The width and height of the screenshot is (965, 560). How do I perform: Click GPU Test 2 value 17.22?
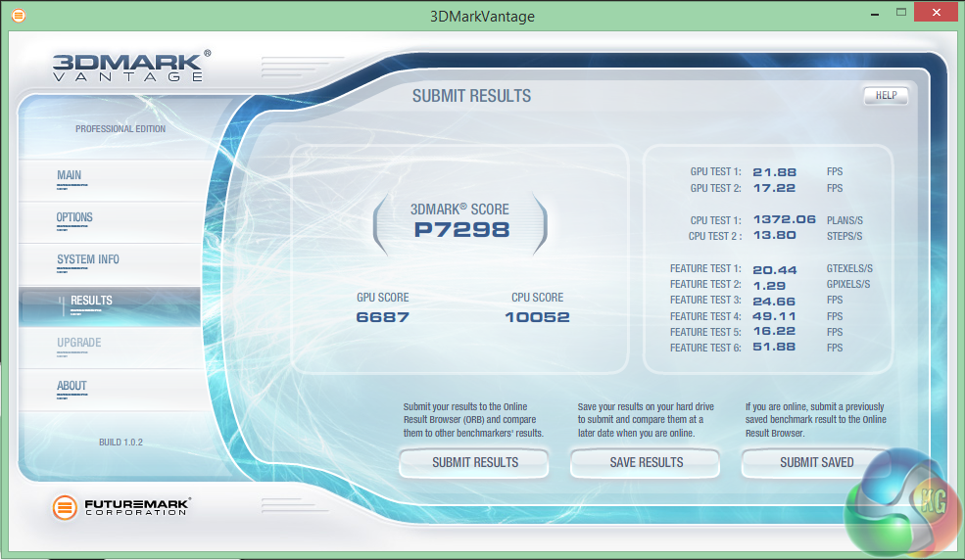[774, 188]
